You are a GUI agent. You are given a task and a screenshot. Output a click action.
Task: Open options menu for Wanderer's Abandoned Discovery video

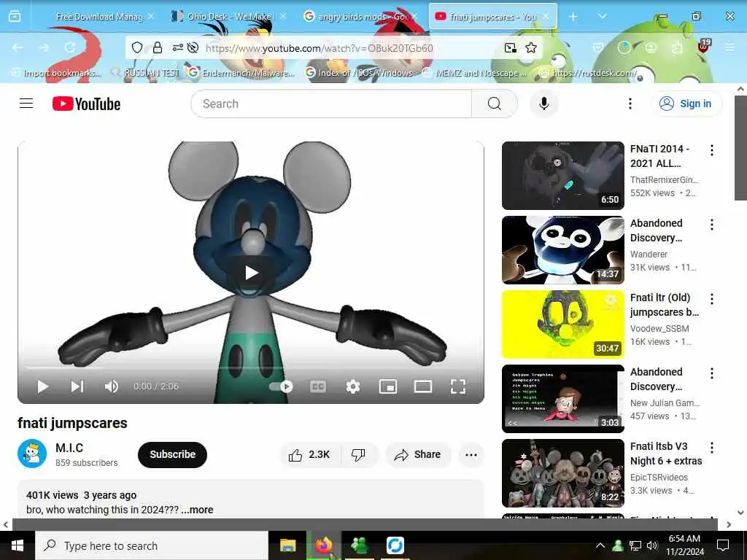(x=711, y=225)
